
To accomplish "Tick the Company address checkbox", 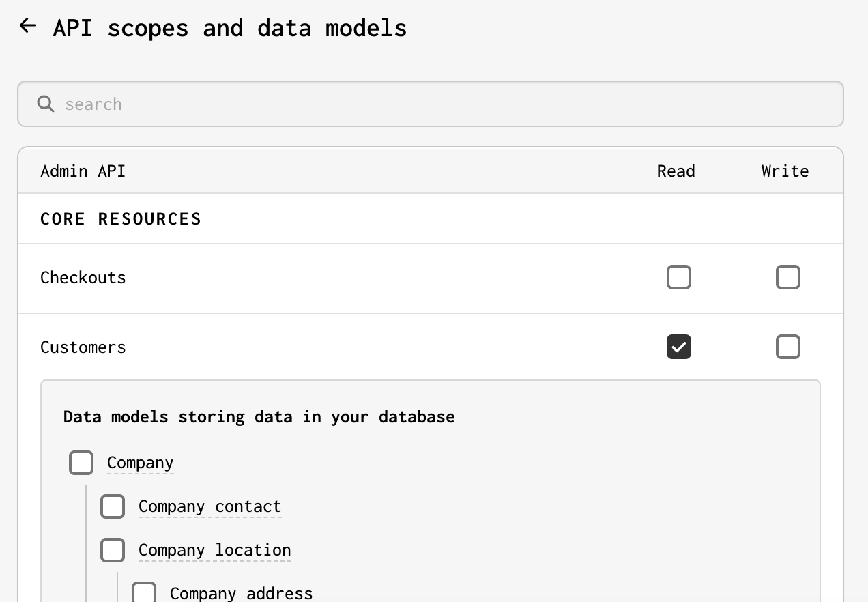I will [144, 592].
